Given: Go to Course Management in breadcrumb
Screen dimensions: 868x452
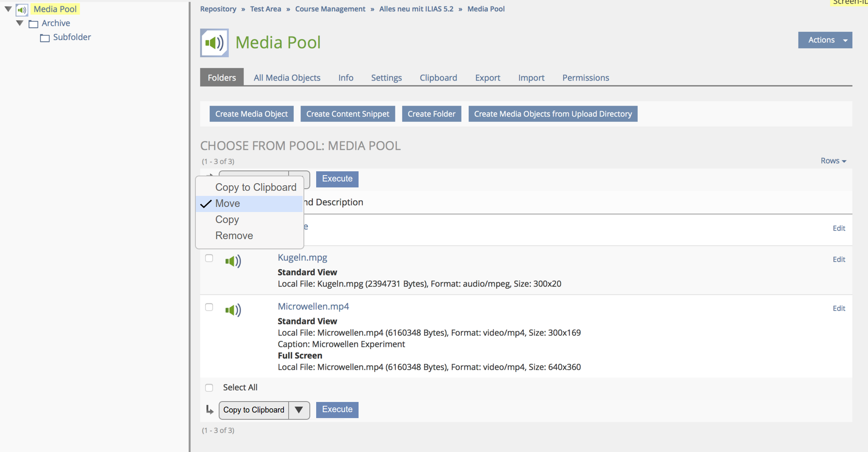Looking at the screenshot, I should tap(330, 9).
